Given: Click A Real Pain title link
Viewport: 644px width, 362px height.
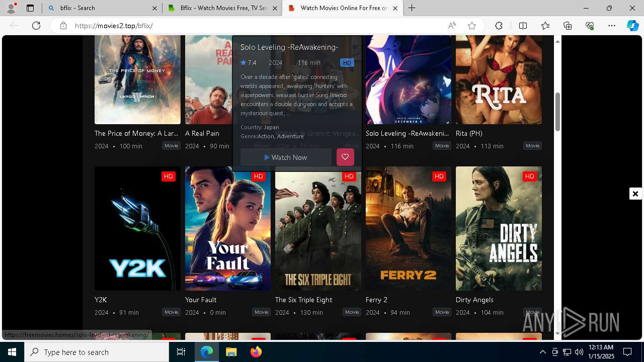Looking at the screenshot, I should [202, 133].
